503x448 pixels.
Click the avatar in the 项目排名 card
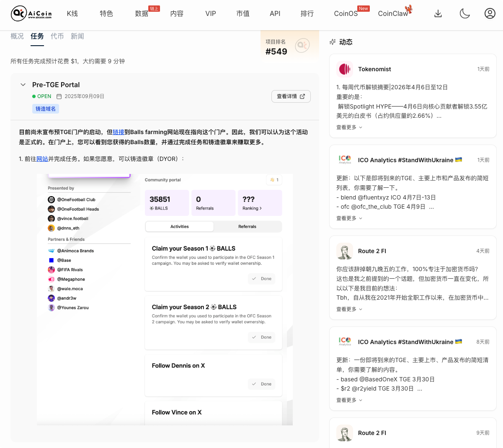click(x=302, y=46)
